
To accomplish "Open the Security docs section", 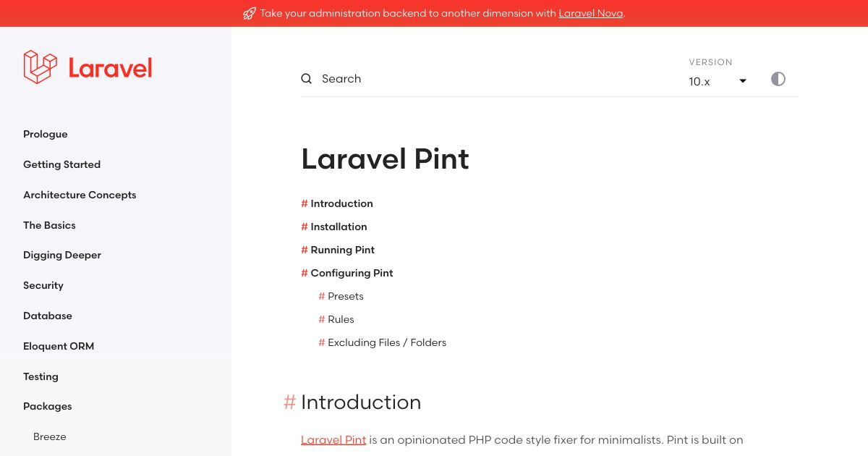I will click(43, 285).
